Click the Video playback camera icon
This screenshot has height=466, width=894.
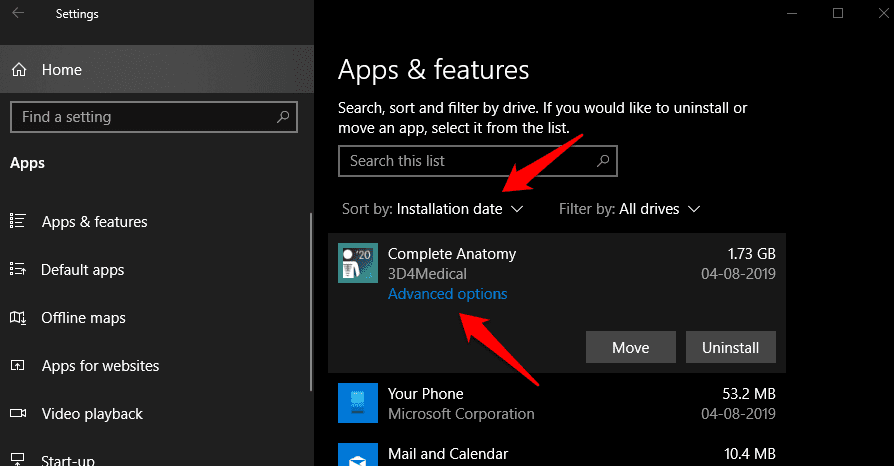click(x=18, y=413)
